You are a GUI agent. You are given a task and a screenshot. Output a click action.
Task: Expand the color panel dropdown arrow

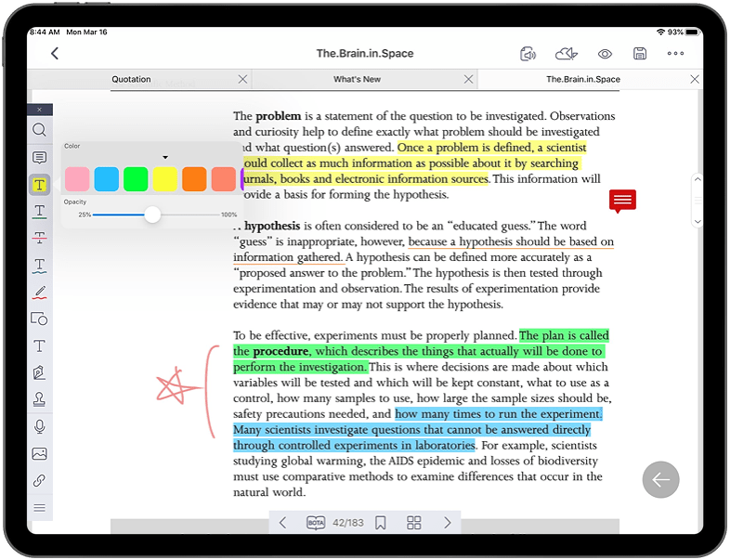[x=165, y=157]
